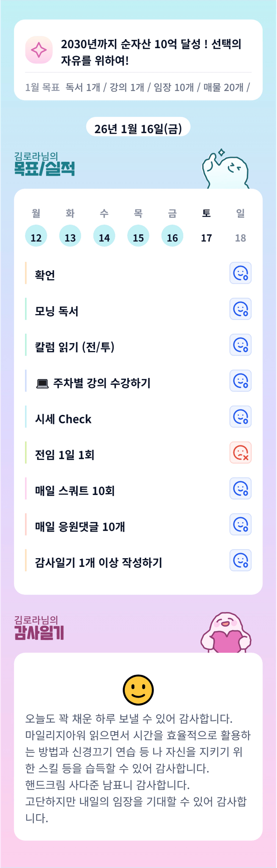Open the 26년 1월 16일(금) date selector
277x868 pixels.
coord(138,128)
